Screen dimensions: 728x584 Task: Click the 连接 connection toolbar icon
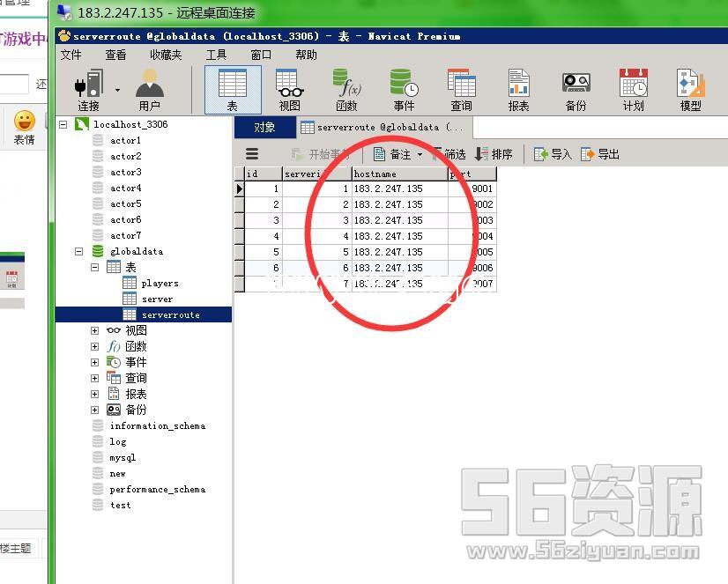coord(89,90)
